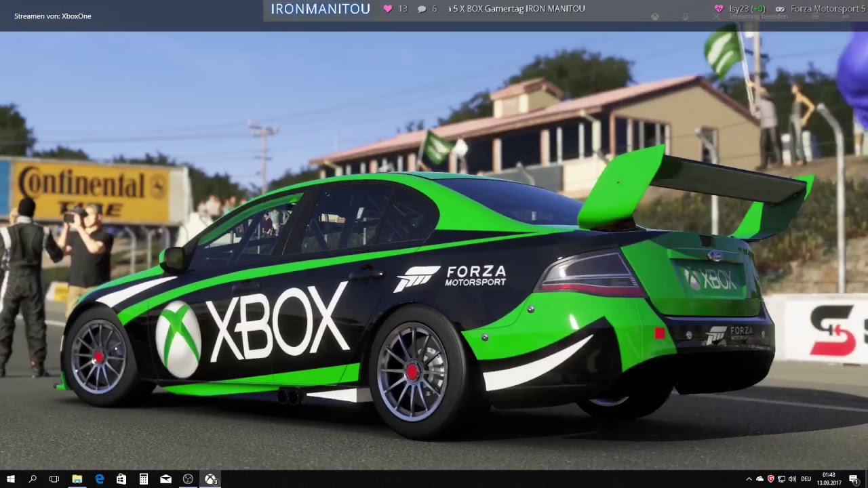Open OneDrive cloud tray icon

(759, 479)
